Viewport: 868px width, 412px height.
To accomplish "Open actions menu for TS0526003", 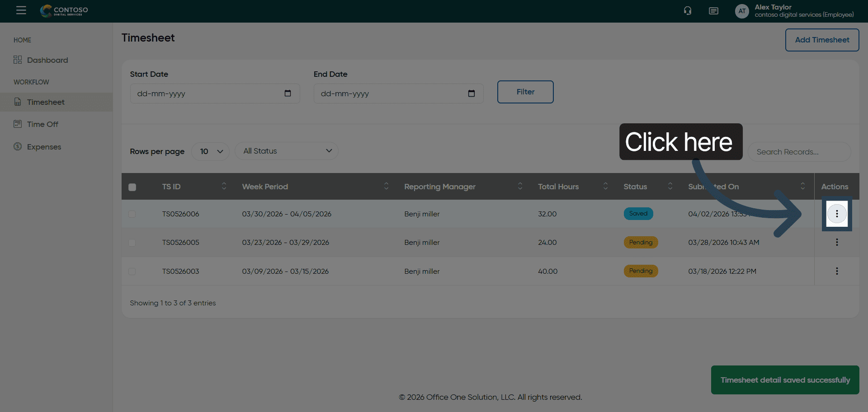I will point(837,271).
